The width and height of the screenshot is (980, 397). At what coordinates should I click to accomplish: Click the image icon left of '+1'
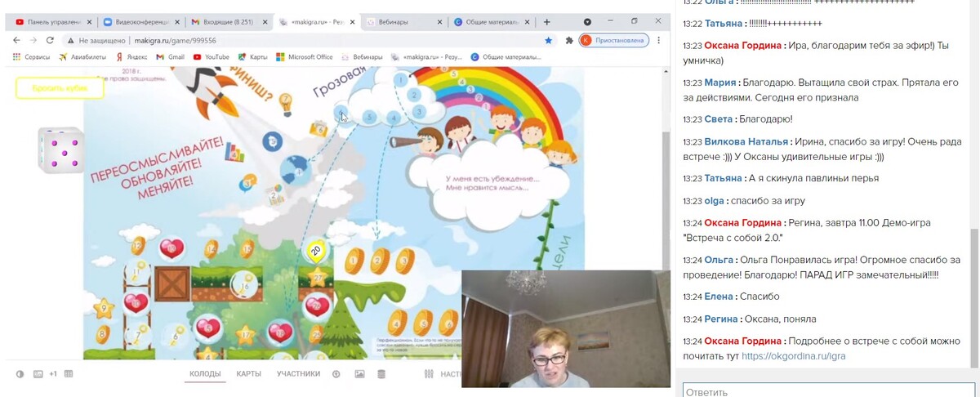tap(38, 374)
